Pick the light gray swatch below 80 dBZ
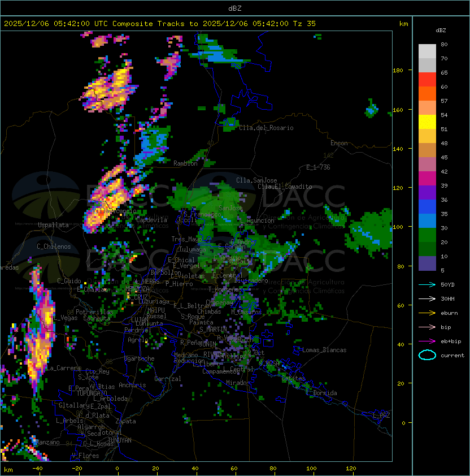 (427, 51)
